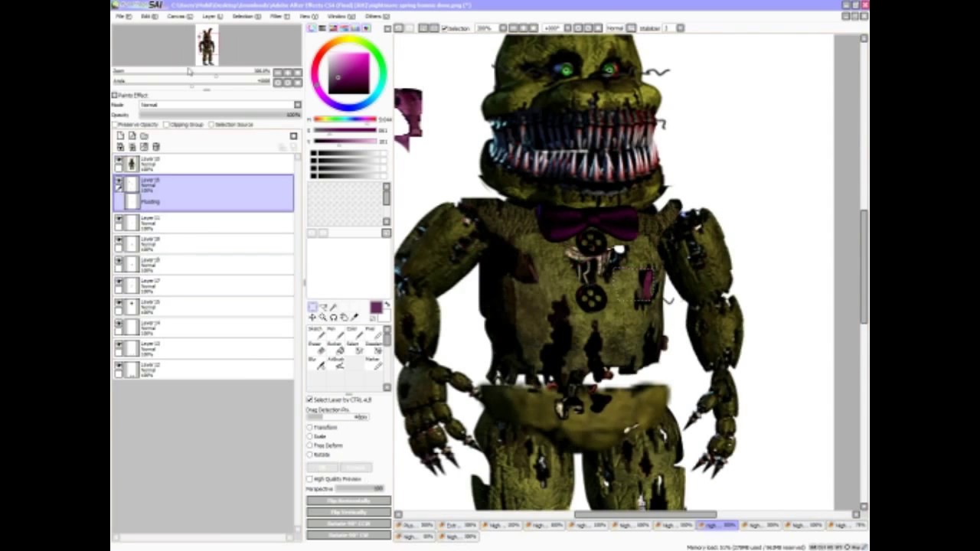Viewport: 980px width, 551px height.
Task: Click the navigator thumbnail of the character
Action: pos(207,45)
